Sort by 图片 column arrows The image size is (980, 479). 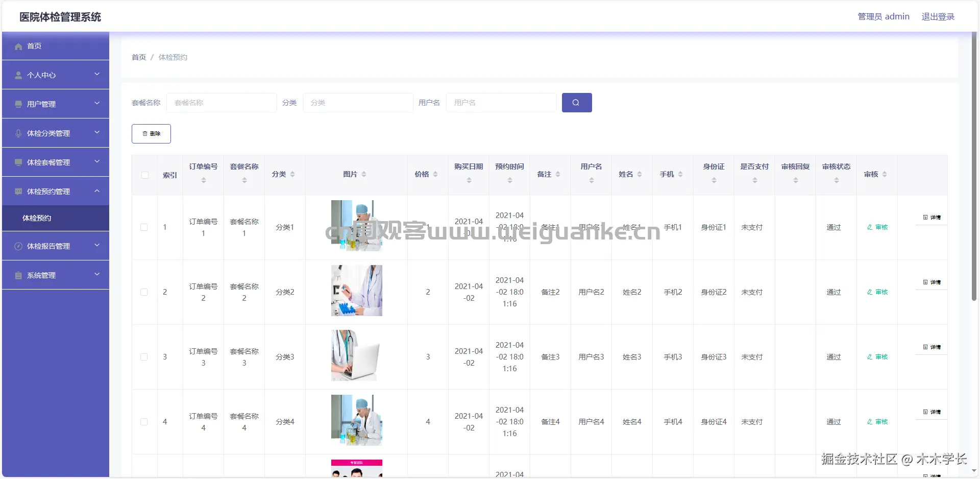[x=364, y=174]
